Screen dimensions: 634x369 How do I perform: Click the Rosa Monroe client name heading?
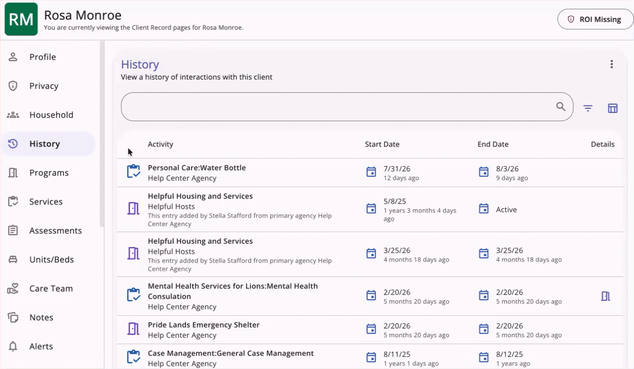82,15
